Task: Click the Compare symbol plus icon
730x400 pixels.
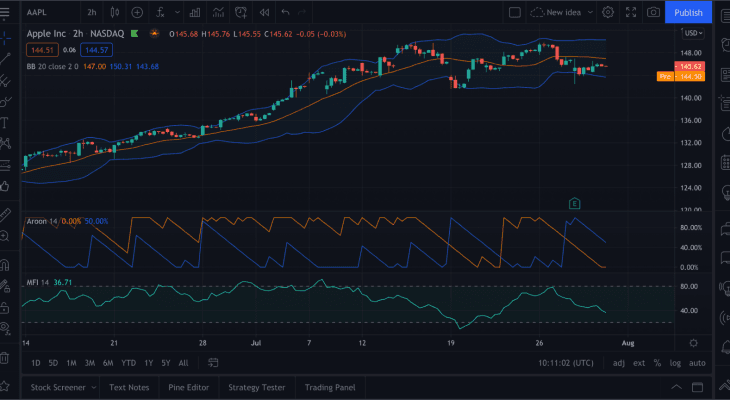Action: coord(136,12)
